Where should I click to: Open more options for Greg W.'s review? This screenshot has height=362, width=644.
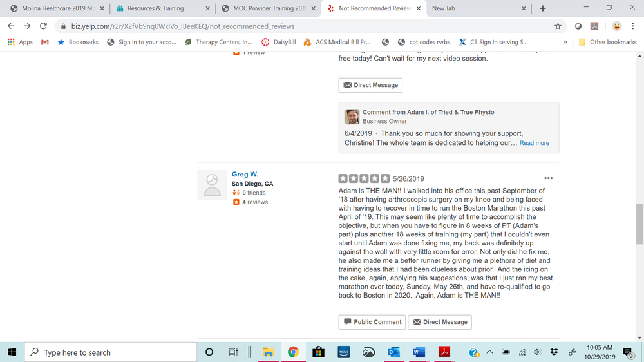pyautogui.click(x=548, y=178)
